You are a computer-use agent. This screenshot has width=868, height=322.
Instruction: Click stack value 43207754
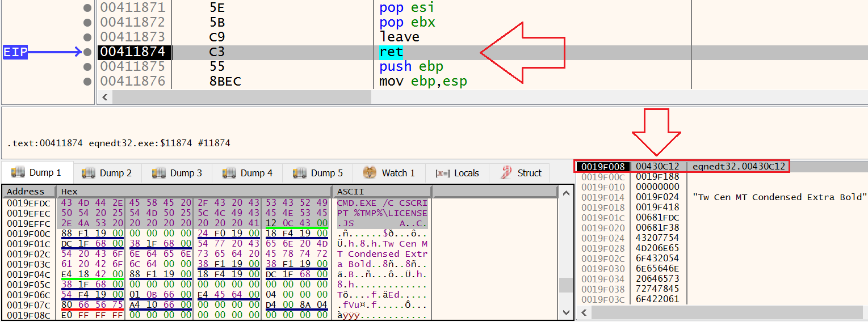(657, 238)
